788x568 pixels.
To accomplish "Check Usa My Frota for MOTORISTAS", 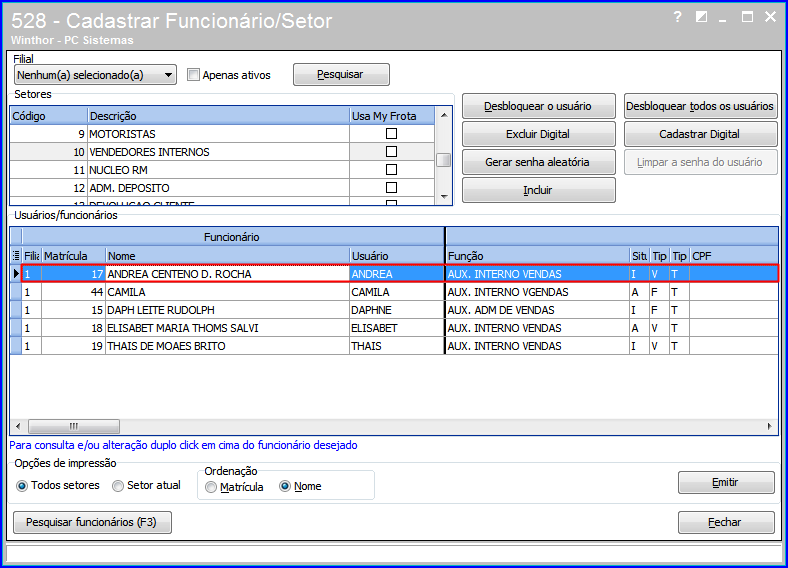I will point(391,134).
